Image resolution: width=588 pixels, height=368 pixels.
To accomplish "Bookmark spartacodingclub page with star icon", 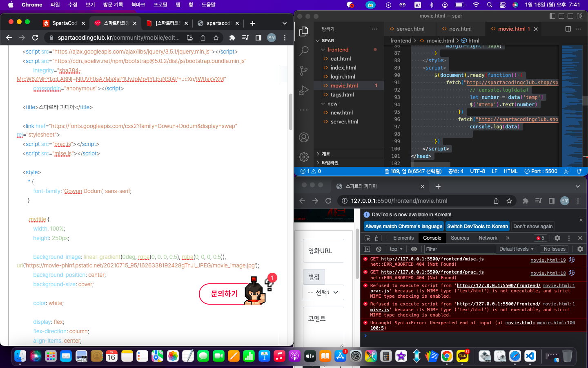I will pyautogui.click(x=216, y=38).
